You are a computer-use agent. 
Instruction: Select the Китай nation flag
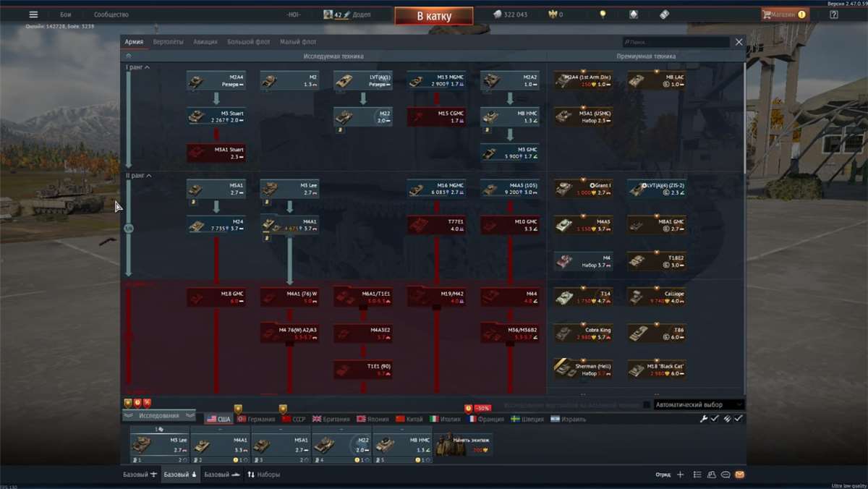click(410, 419)
